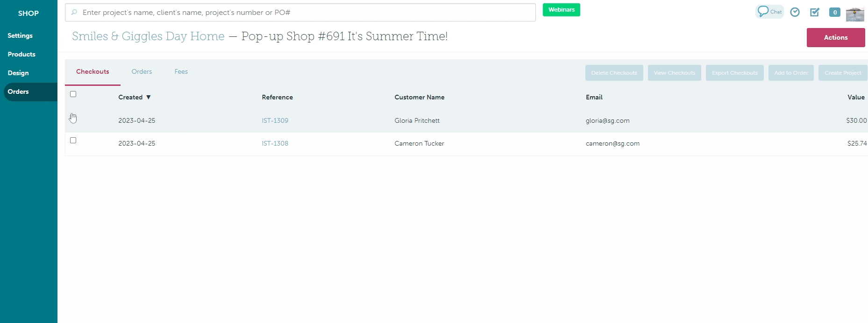Open Products in the sidebar
This screenshot has width=868, height=323.
21,54
